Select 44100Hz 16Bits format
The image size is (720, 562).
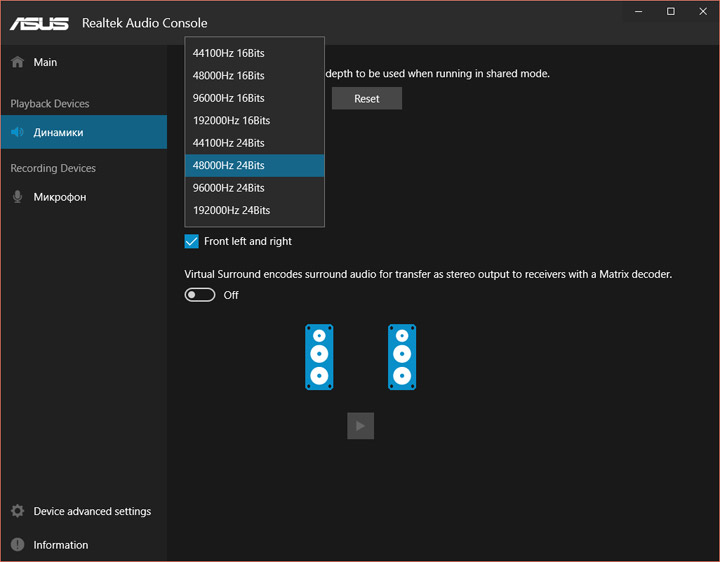[x=254, y=53]
